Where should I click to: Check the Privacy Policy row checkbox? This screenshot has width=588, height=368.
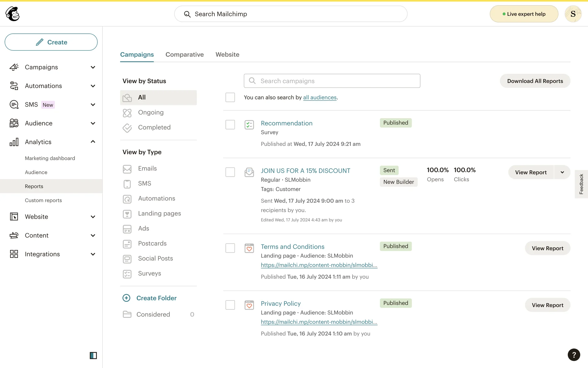click(230, 305)
